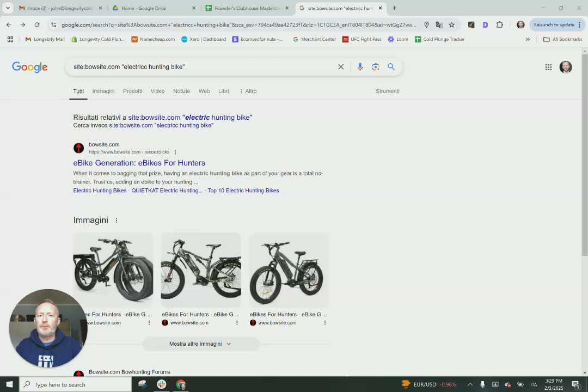Clear the search box with X icon
Viewport: 588px width, 392px height.
[341, 67]
